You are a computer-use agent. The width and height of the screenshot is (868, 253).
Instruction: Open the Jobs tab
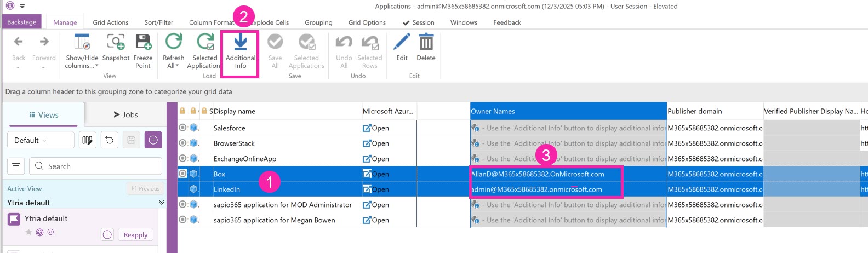coord(125,114)
